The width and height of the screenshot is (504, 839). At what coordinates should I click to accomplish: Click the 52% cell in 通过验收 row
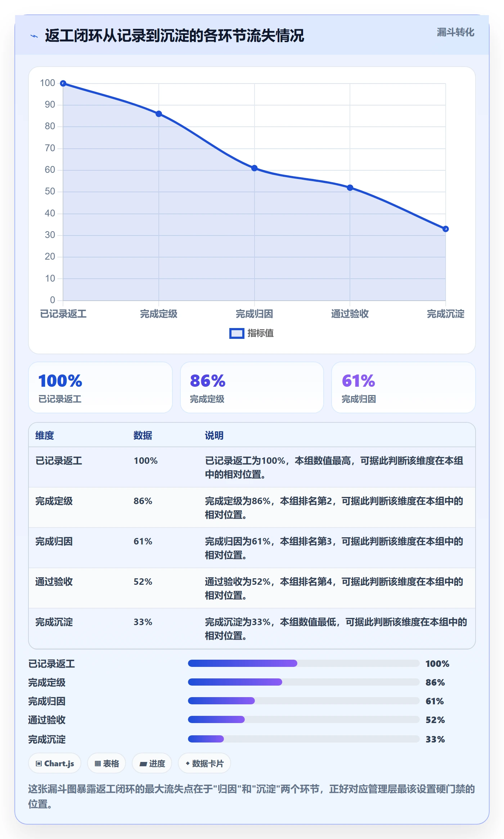tap(143, 582)
